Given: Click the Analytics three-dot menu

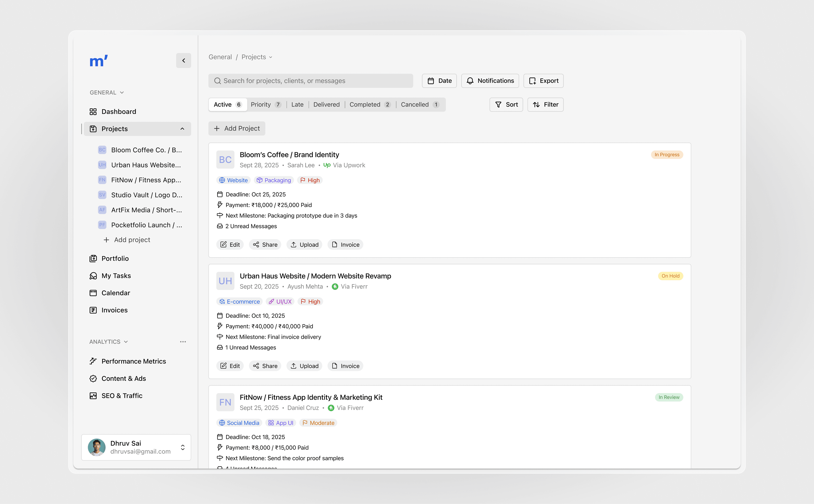Looking at the screenshot, I should (183, 342).
